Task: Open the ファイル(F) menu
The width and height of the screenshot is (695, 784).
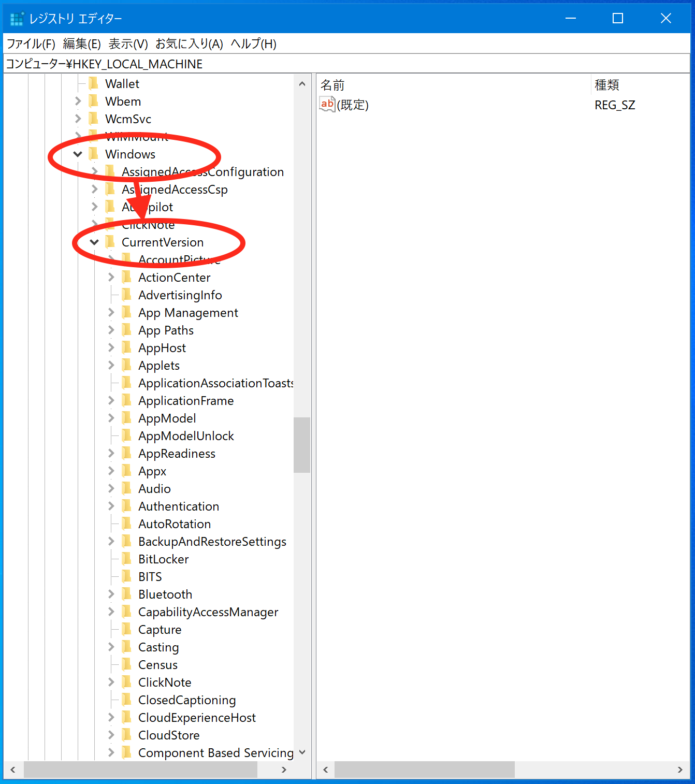Action: click(x=31, y=44)
